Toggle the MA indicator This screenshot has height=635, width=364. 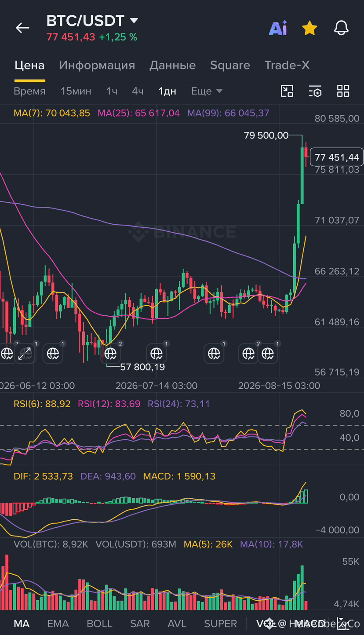point(22,624)
